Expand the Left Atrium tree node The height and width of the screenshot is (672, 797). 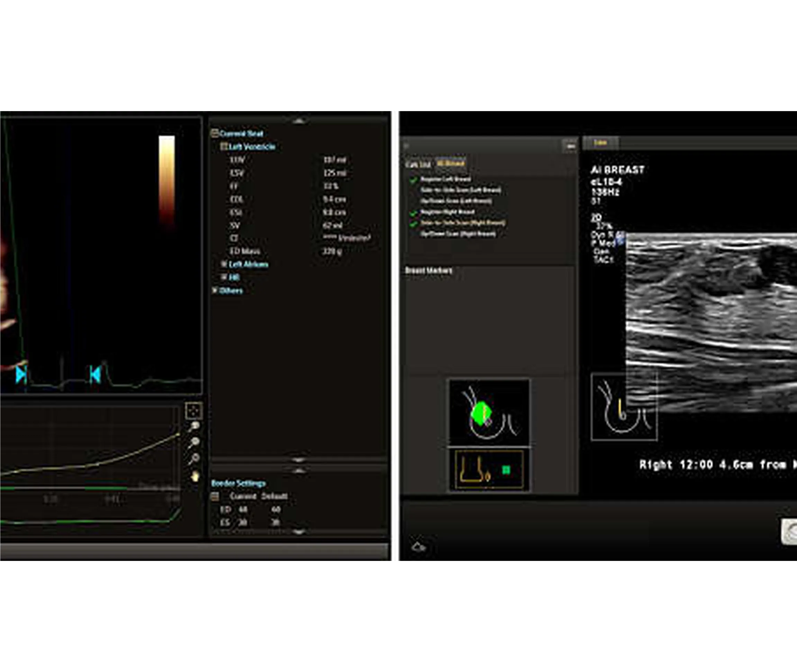click(224, 264)
